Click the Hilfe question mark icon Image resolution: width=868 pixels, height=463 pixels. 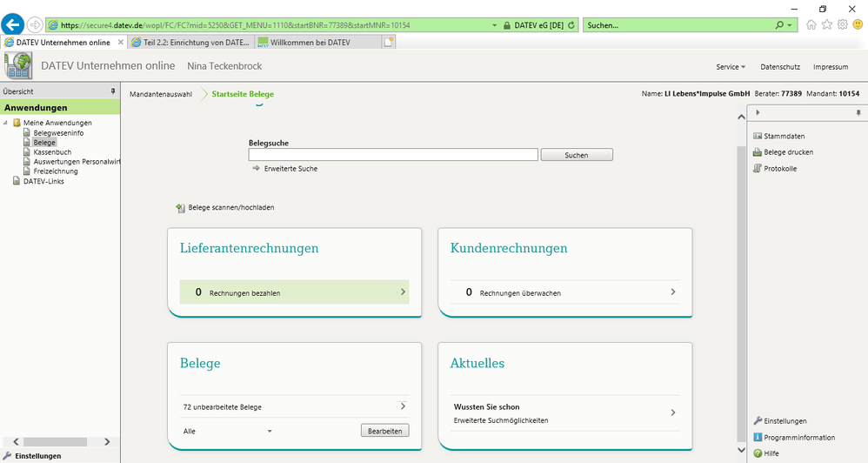pos(758,453)
